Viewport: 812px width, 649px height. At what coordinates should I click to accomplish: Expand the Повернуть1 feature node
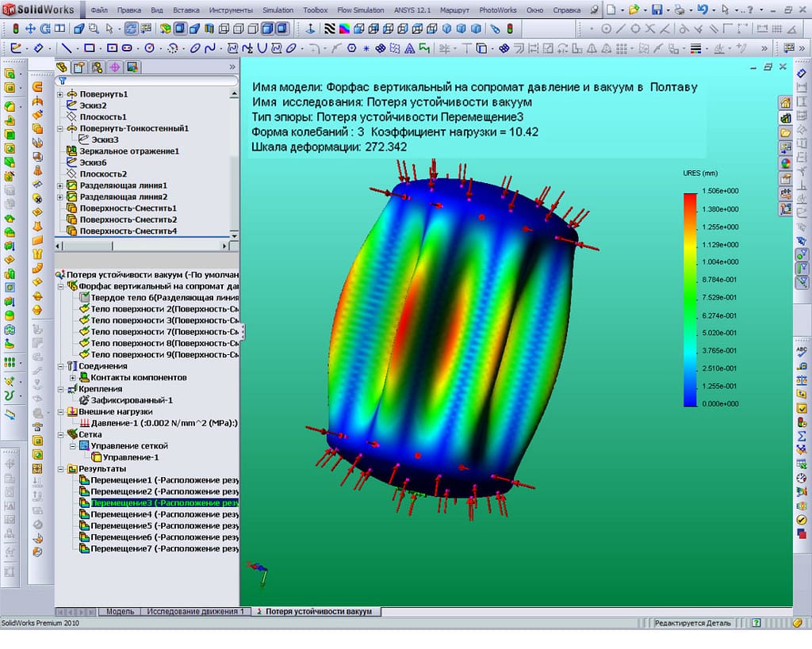(60, 94)
